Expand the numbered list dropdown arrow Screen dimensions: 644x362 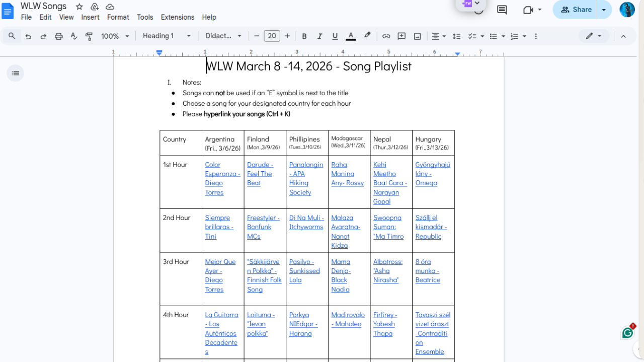click(524, 36)
